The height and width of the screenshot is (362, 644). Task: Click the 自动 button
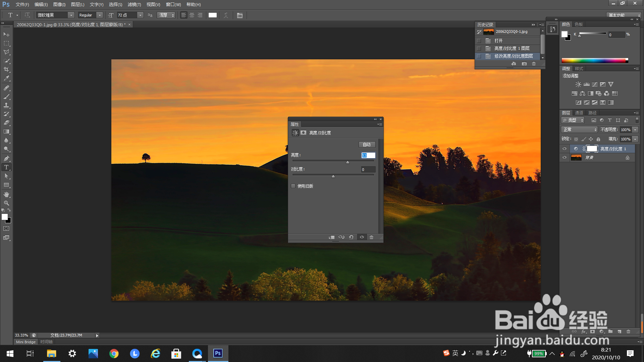click(367, 144)
